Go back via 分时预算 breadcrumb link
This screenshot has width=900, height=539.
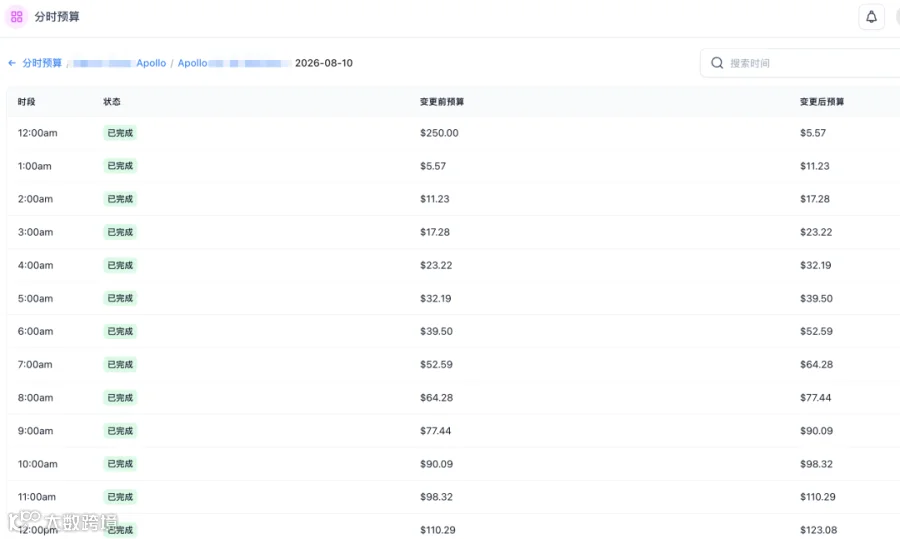coord(42,63)
